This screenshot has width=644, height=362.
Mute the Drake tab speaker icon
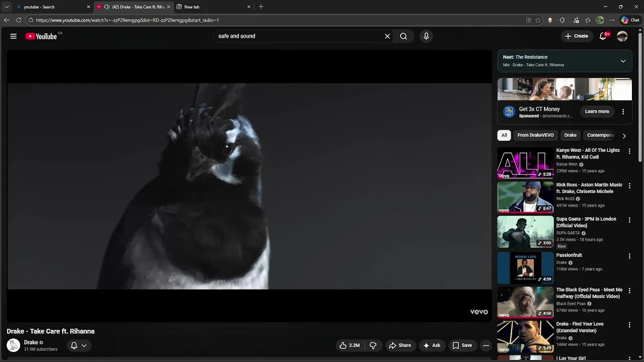(x=107, y=7)
